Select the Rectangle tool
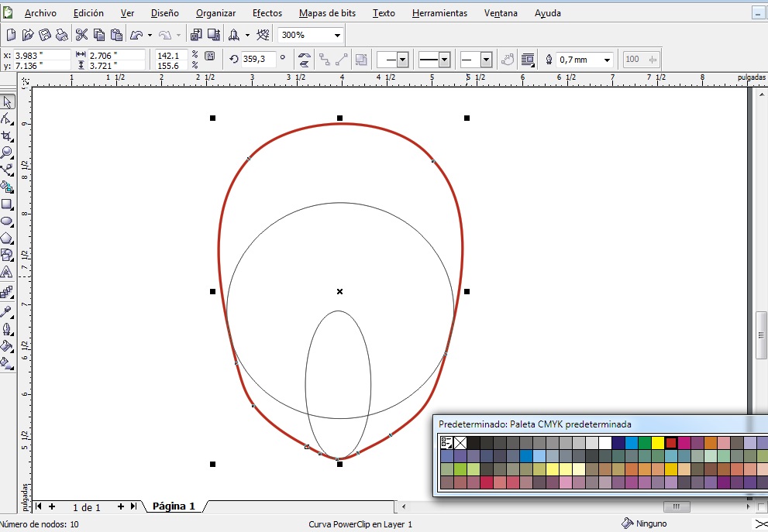Screen dimensions: 768x532 (7, 204)
